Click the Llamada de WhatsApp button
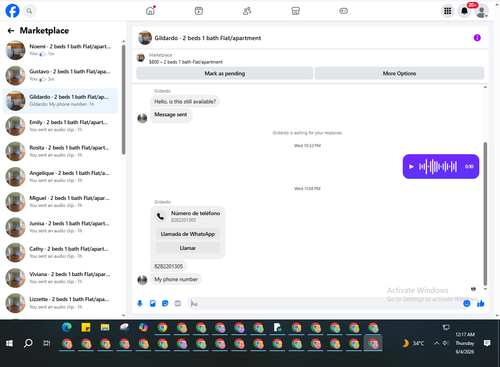 [x=188, y=234]
